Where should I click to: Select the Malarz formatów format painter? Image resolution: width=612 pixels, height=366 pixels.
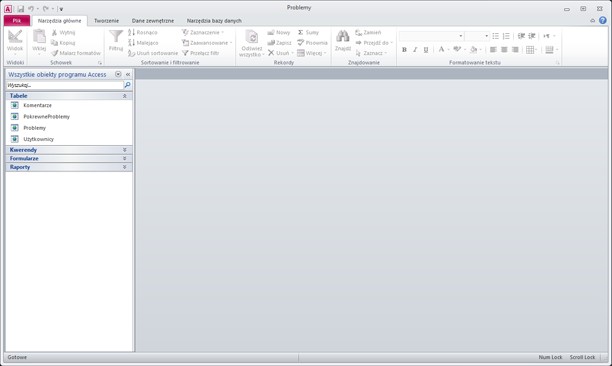76,53
